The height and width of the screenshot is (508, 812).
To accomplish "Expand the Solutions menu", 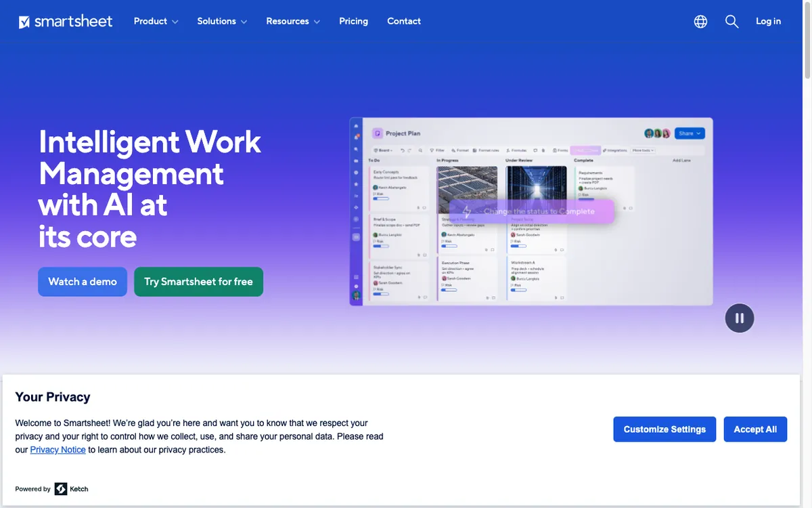I will (x=222, y=22).
